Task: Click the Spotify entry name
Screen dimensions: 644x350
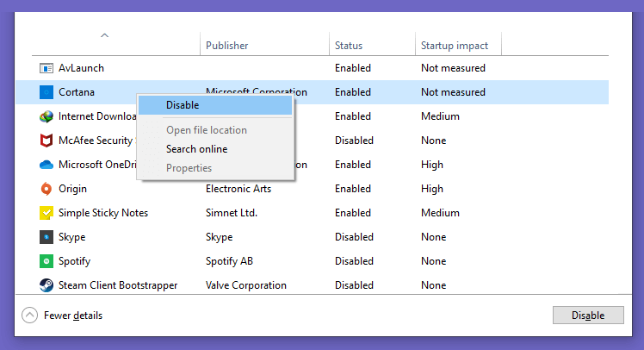Action: (x=74, y=261)
